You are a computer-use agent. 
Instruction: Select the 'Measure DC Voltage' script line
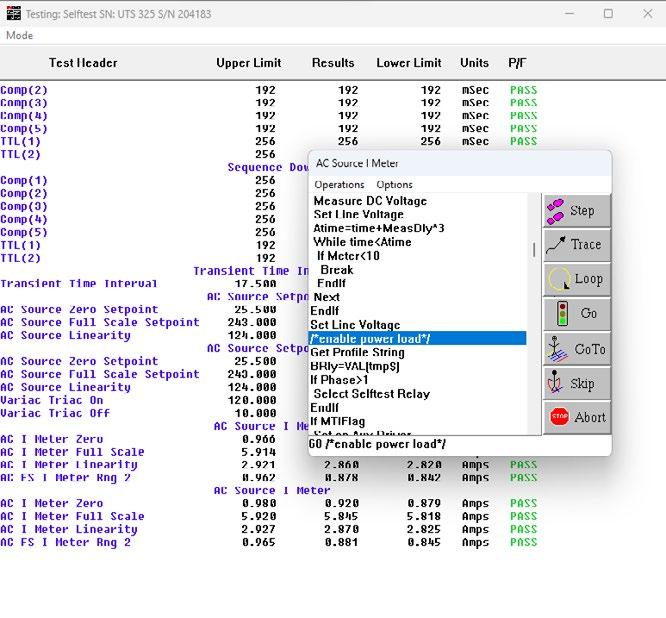[370, 201]
